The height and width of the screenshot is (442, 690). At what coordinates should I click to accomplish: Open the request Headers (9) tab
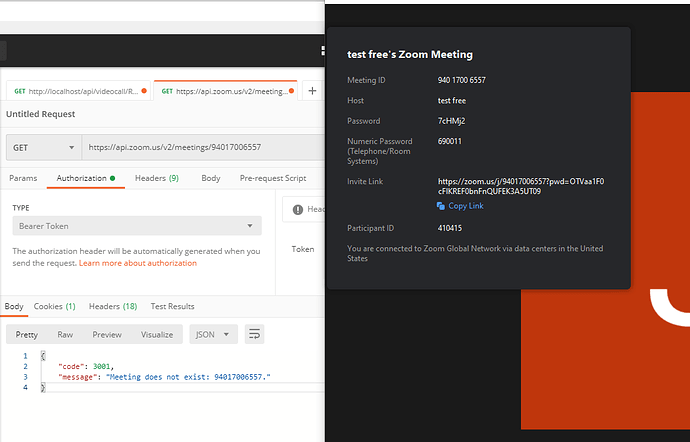(157, 178)
